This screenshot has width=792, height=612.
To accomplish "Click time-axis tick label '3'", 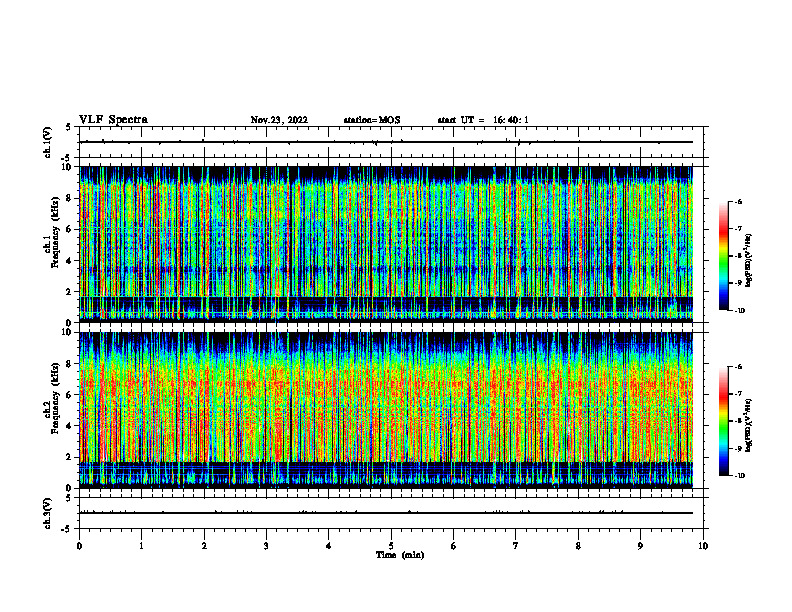I will click(266, 546).
